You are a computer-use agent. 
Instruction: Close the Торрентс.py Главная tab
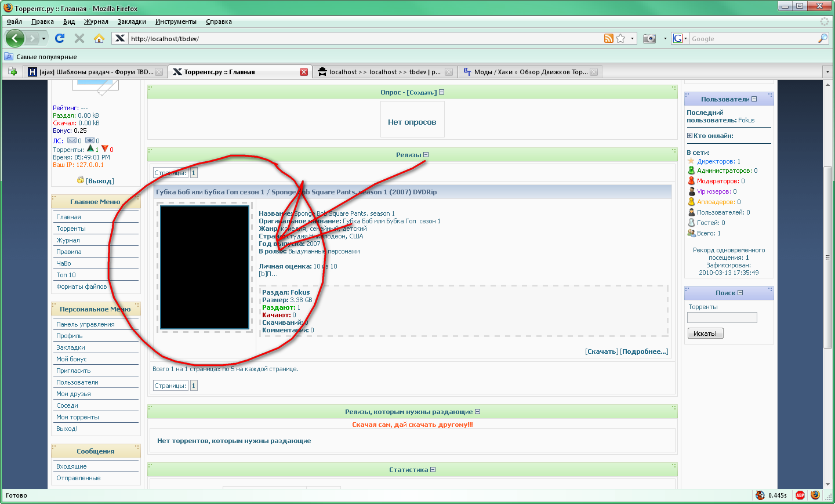point(304,72)
